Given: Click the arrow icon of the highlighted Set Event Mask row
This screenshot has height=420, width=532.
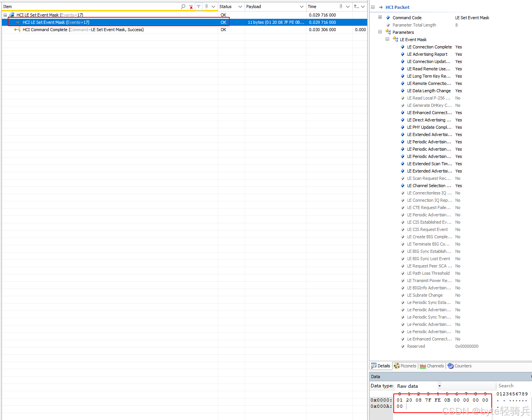Looking at the screenshot, I should pos(18,22).
